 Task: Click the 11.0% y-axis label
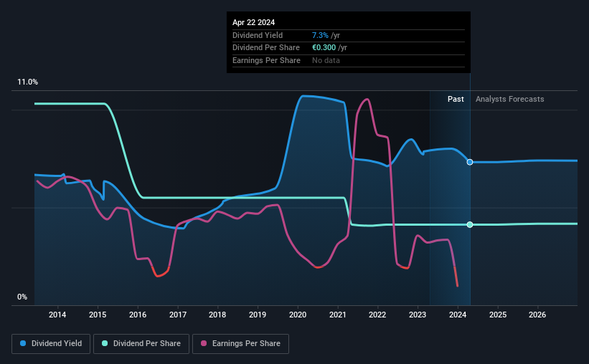(27, 82)
